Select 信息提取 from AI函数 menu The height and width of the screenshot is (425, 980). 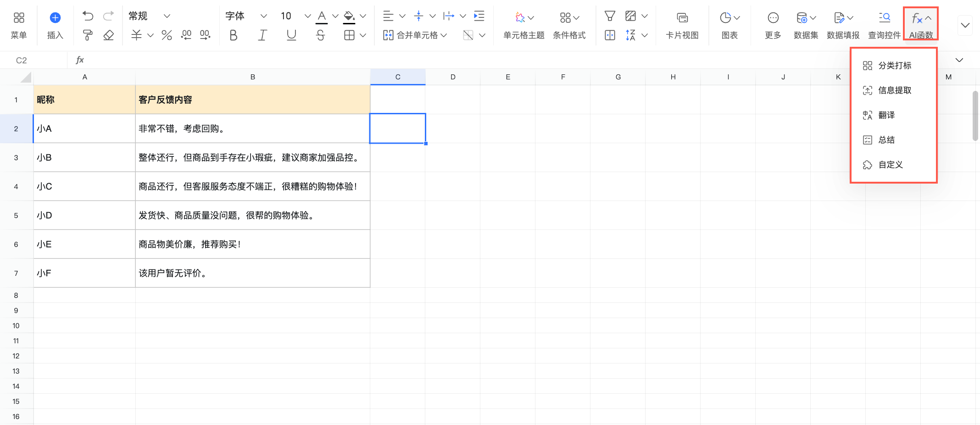[893, 90]
